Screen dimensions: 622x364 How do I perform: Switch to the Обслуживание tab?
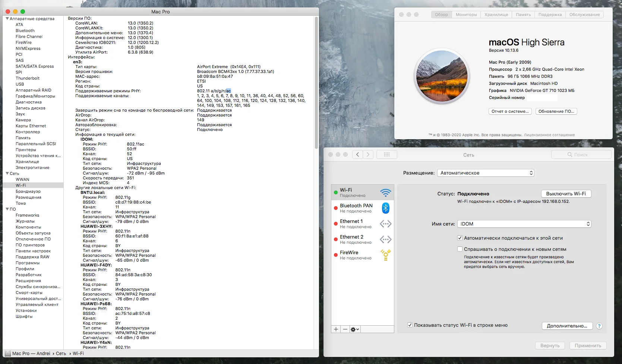(584, 15)
